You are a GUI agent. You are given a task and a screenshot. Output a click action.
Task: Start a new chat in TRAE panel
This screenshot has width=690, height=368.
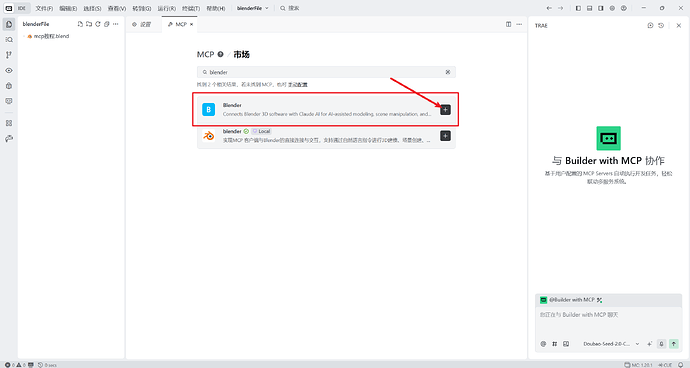(650, 26)
